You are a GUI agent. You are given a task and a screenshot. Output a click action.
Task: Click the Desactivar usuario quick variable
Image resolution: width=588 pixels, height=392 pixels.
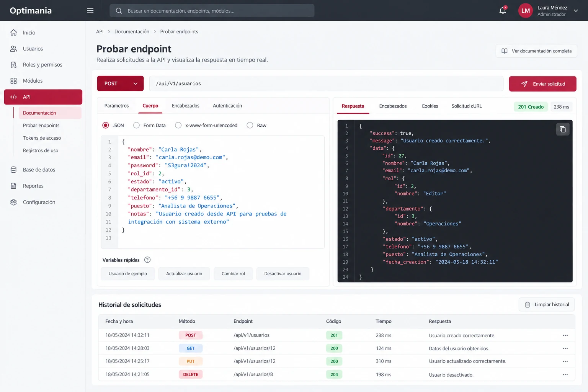pyautogui.click(x=283, y=274)
